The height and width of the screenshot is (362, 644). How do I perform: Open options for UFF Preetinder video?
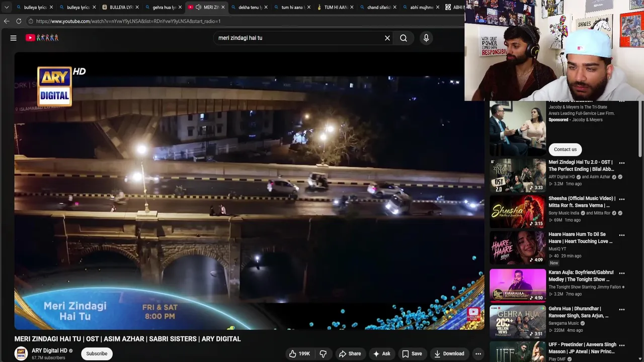622,345
